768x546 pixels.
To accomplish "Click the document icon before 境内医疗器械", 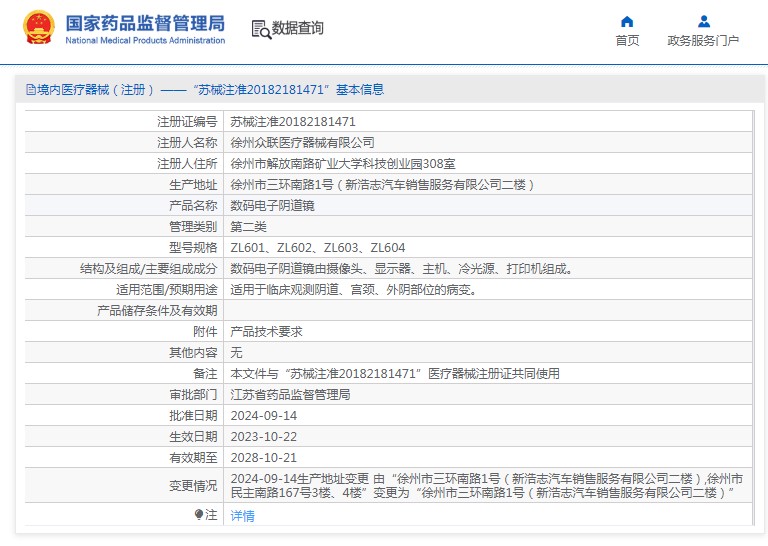I will pos(31,90).
